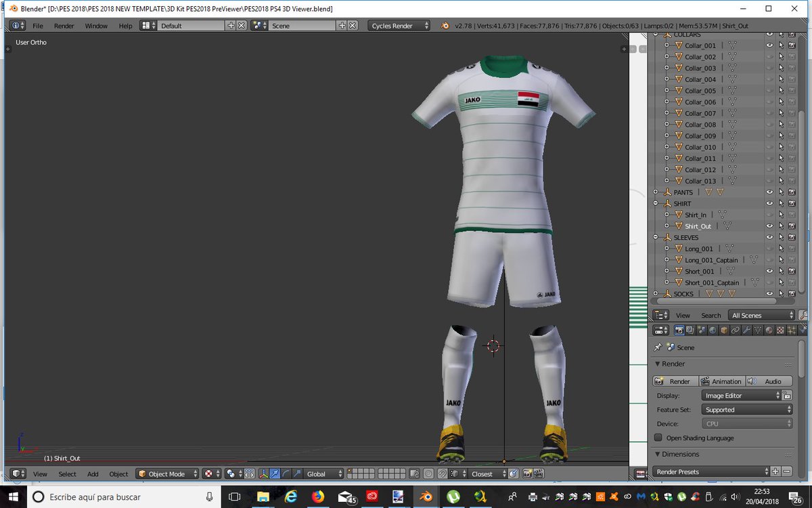Click the 3D manipulator axes icon
This screenshot has height=508, width=812.
(x=264, y=474)
